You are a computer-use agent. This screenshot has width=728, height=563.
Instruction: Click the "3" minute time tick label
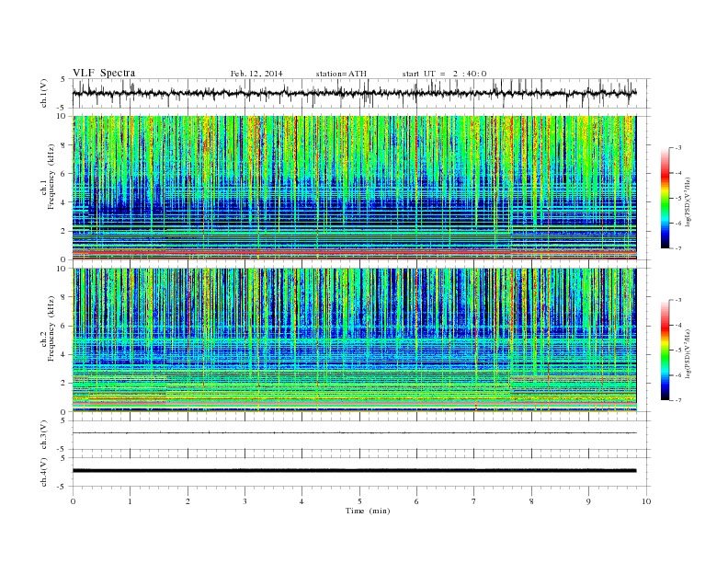pyautogui.click(x=245, y=501)
